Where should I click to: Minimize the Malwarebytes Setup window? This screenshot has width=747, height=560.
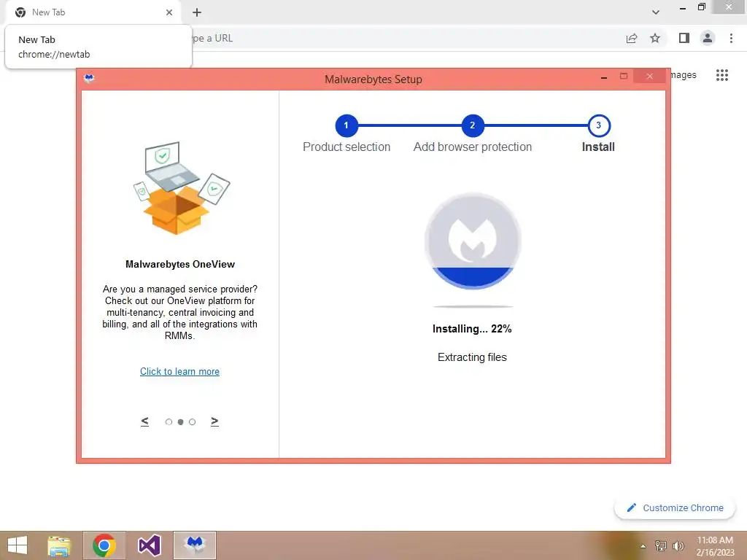pyautogui.click(x=604, y=77)
